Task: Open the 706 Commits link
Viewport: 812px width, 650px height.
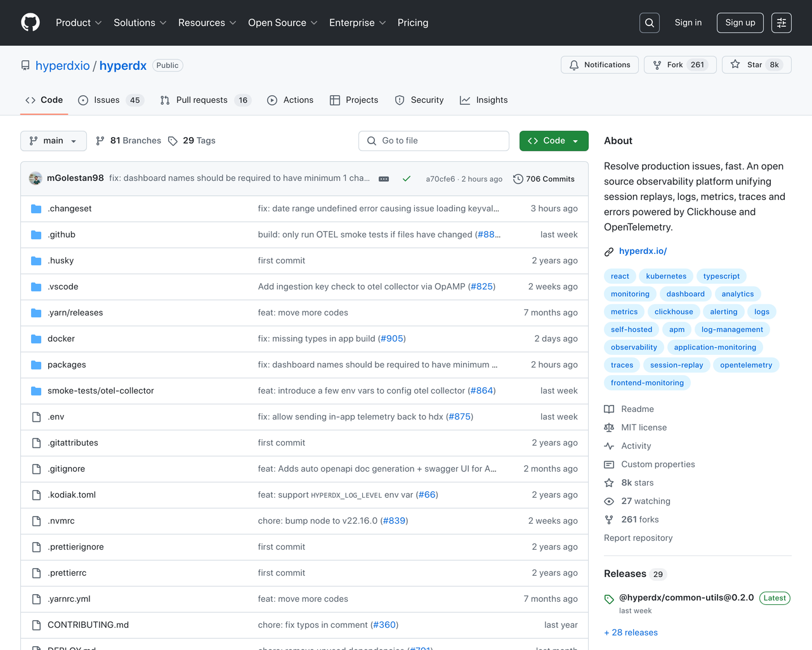Action: pos(544,179)
